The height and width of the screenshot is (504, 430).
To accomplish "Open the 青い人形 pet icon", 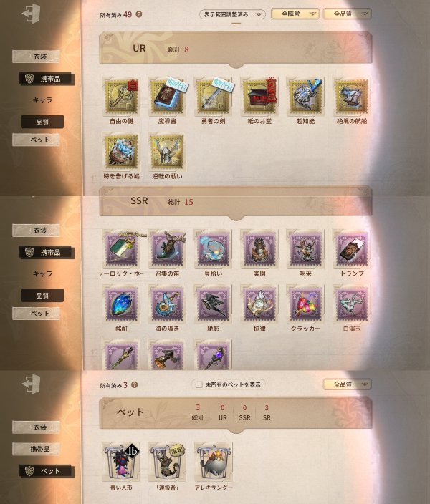I will pos(121,462).
